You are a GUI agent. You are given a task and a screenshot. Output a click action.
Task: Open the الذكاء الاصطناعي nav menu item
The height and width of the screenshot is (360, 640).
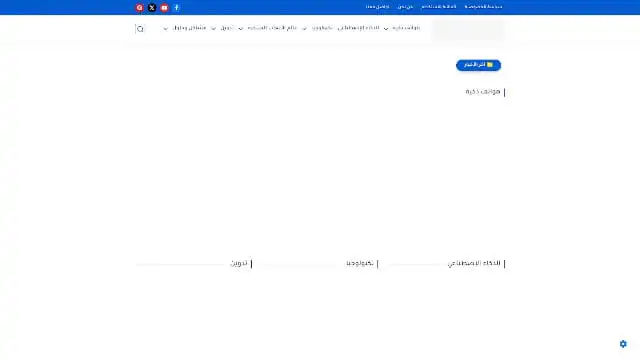coord(358,28)
